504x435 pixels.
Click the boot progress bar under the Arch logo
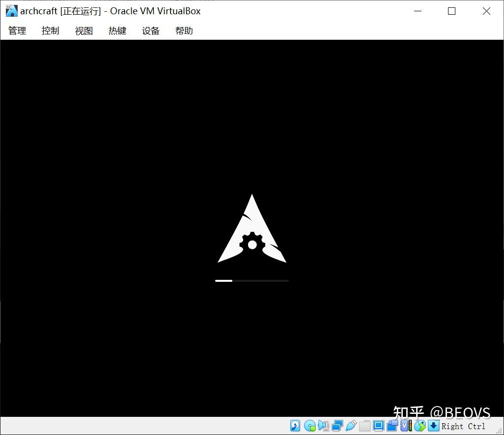[x=252, y=280]
